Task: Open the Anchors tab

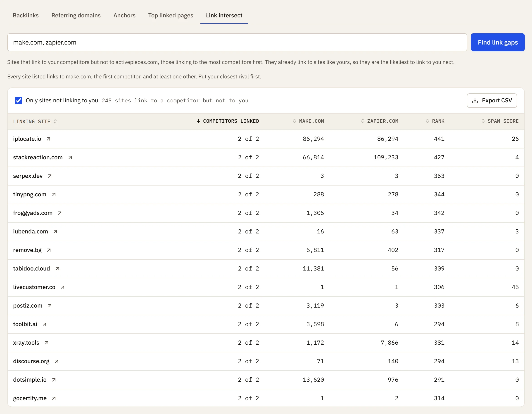Action: [124, 15]
